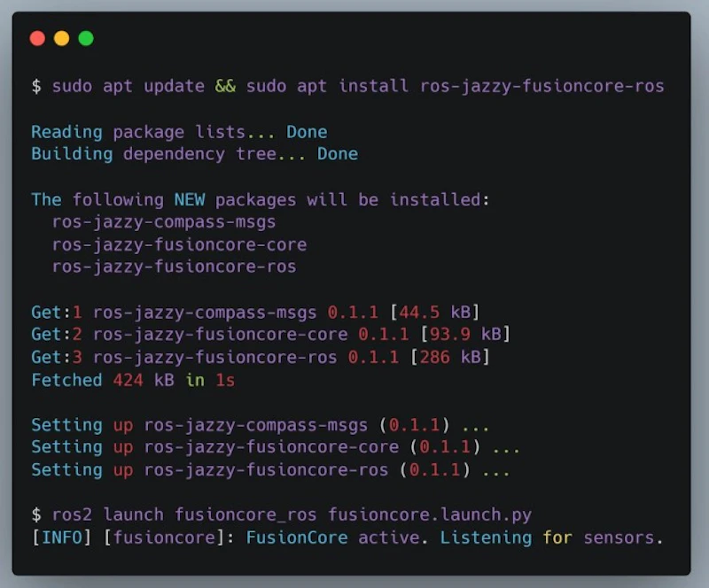Click 'ros-jazzy-fusioncore-ros' in the new packages list
The image size is (709, 588).
[x=174, y=267]
